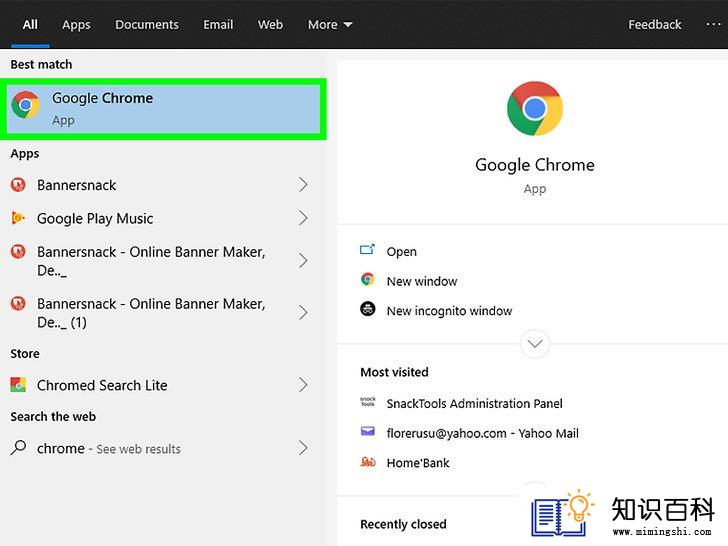Click the incognito icon
The image size is (728, 546).
368,309
